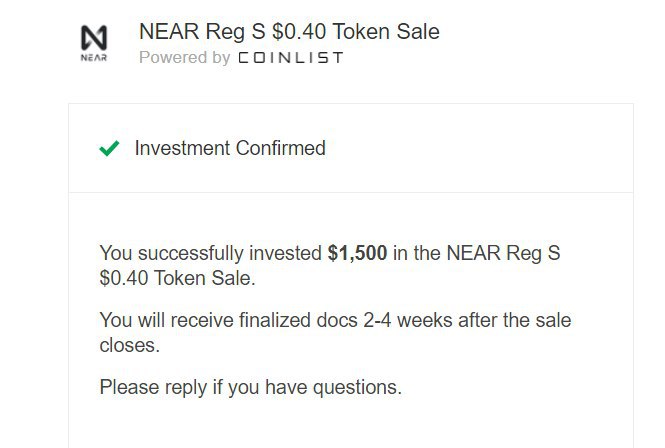
Task: Click the NEAR logo icon
Action: tap(93, 37)
